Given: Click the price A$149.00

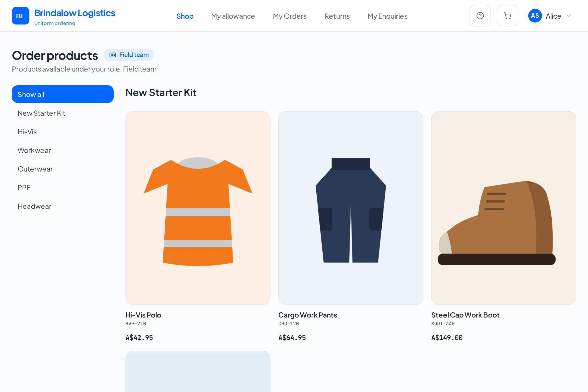Looking at the screenshot, I should 447,338.
